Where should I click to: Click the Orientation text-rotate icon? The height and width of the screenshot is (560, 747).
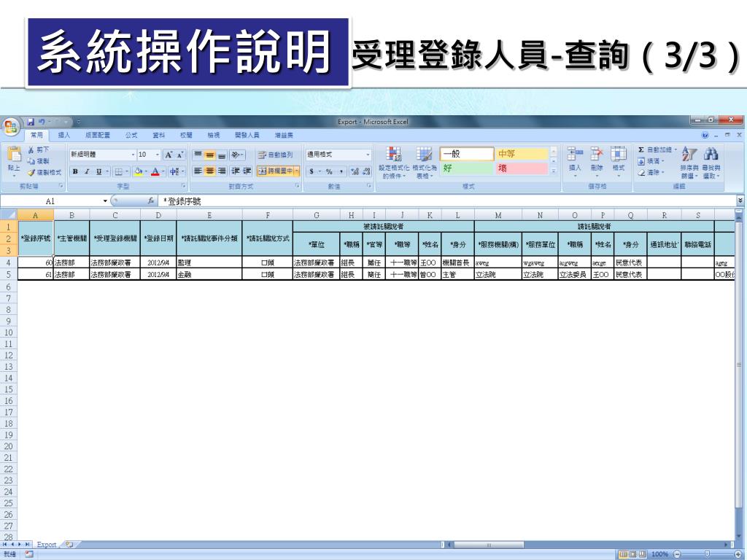(x=236, y=155)
